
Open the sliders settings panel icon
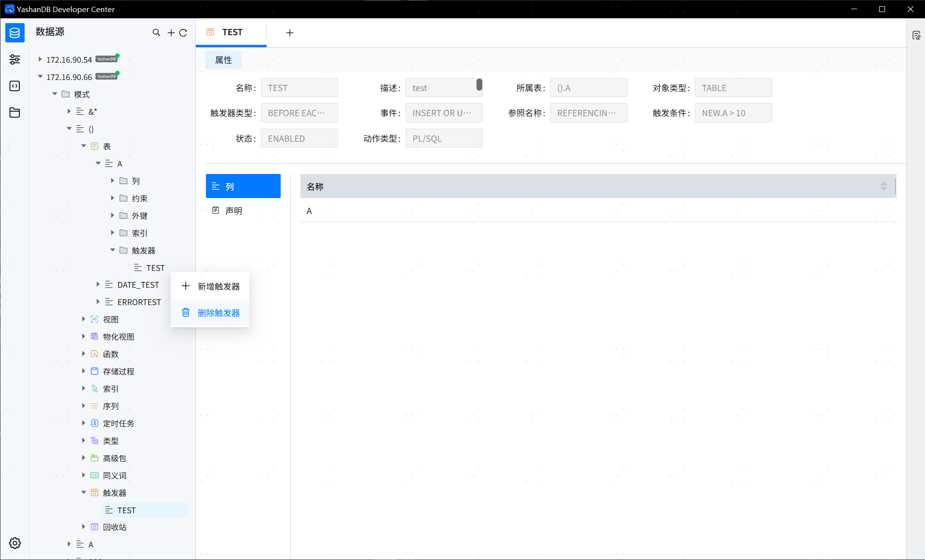(15, 59)
